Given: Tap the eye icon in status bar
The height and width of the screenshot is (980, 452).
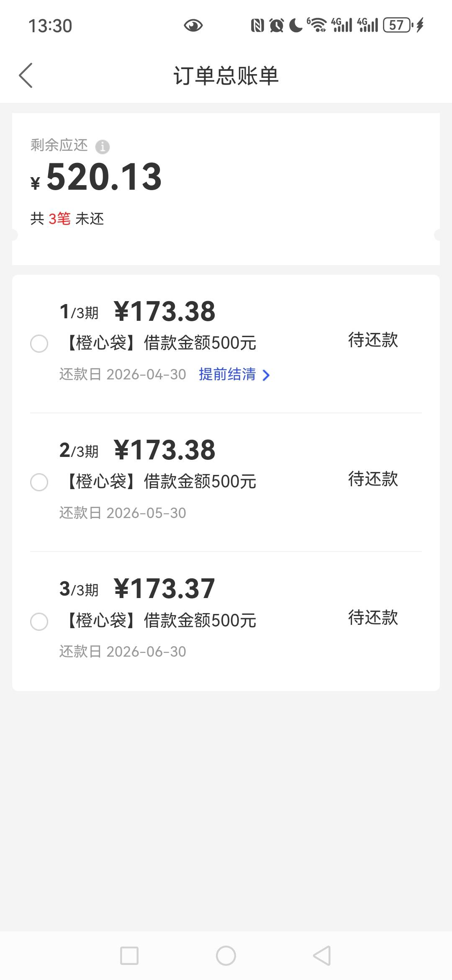Looking at the screenshot, I should (193, 26).
